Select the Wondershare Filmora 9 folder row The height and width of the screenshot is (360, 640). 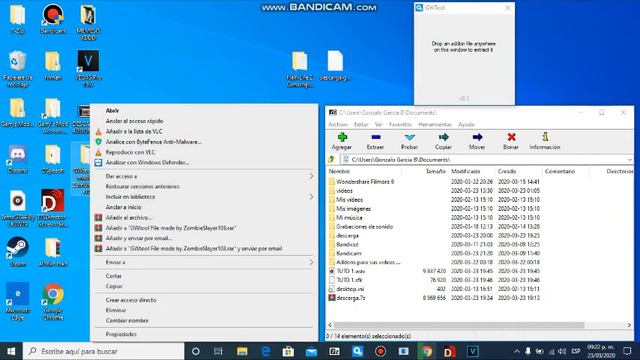pos(435,182)
